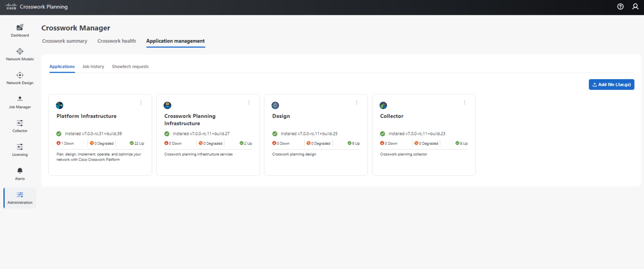Open Network Models in the sidebar
The height and width of the screenshot is (269, 644).
pos(20,55)
